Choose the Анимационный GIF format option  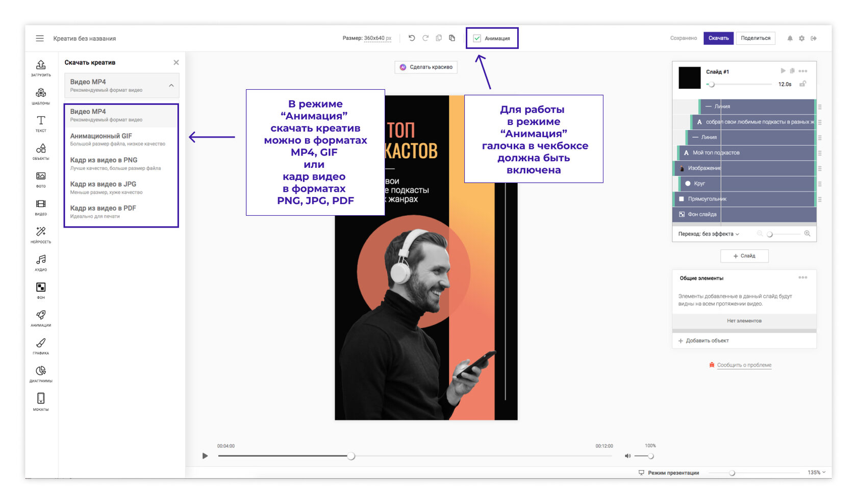tap(121, 139)
